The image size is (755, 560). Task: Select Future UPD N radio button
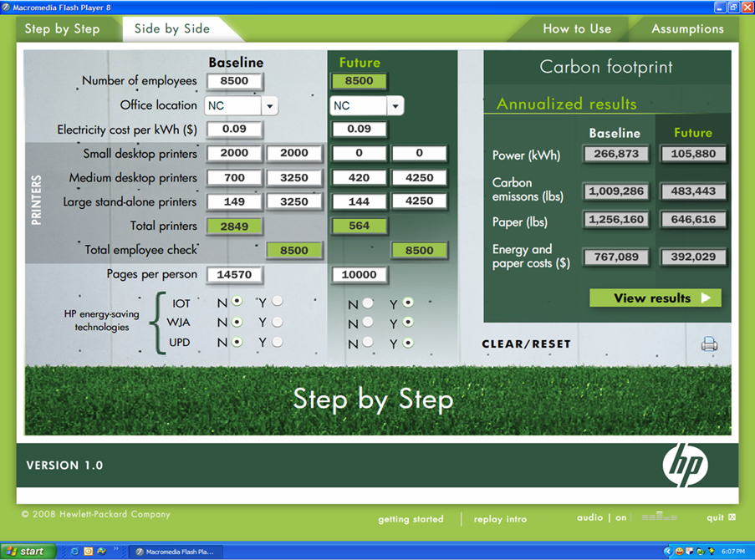[x=368, y=343]
